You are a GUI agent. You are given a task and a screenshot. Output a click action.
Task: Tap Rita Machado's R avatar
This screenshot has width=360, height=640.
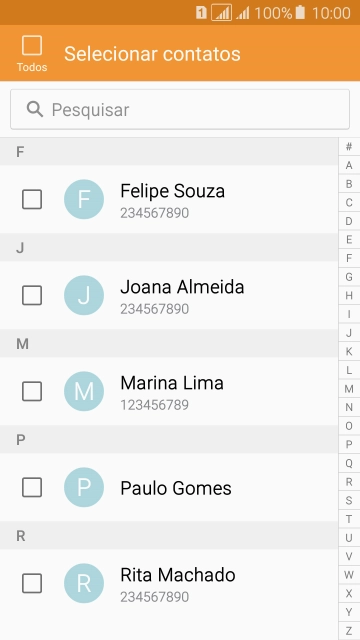coord(84,583)
